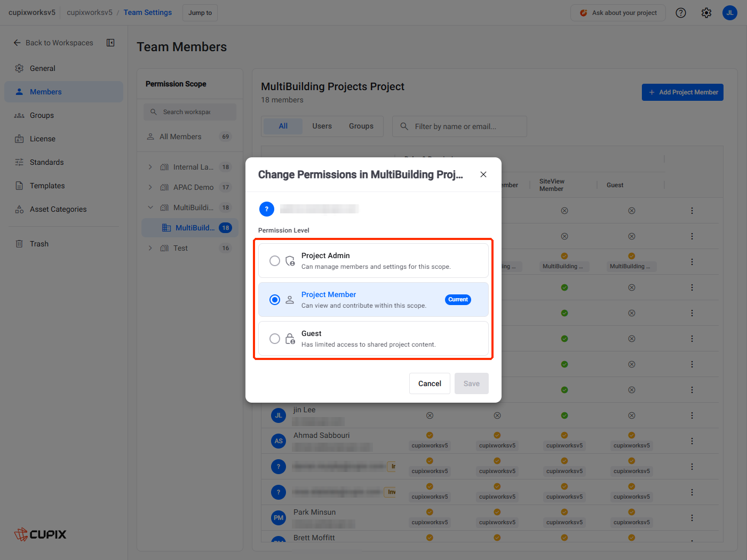
Task: Collapse the sidebar panel icon
Action: click(x=110, y=43)
